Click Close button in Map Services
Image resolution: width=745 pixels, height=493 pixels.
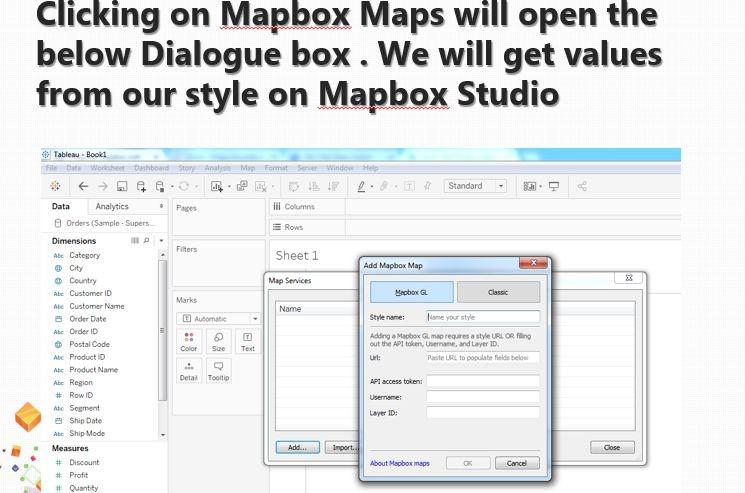612,447
